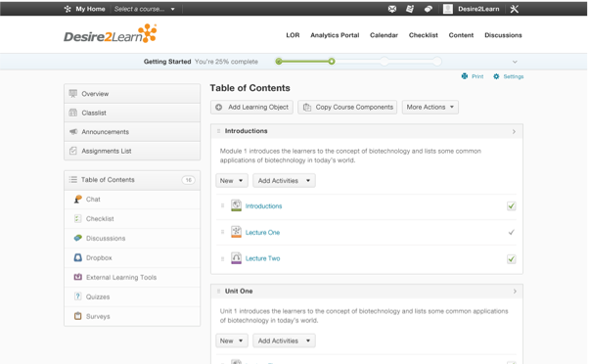Open the Introductions topic link

pos(263,205)
